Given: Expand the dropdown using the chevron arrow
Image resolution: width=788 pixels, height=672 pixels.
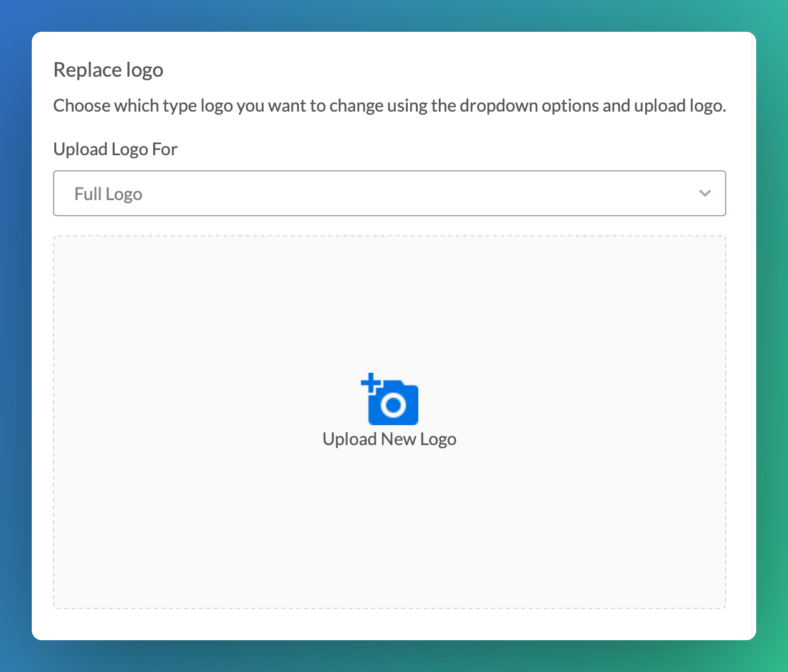Looking at the screenshot, I should click(704, 193).
